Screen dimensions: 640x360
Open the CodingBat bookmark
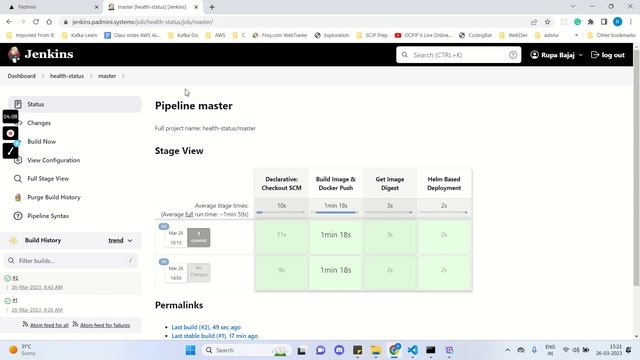pos(476,36)
